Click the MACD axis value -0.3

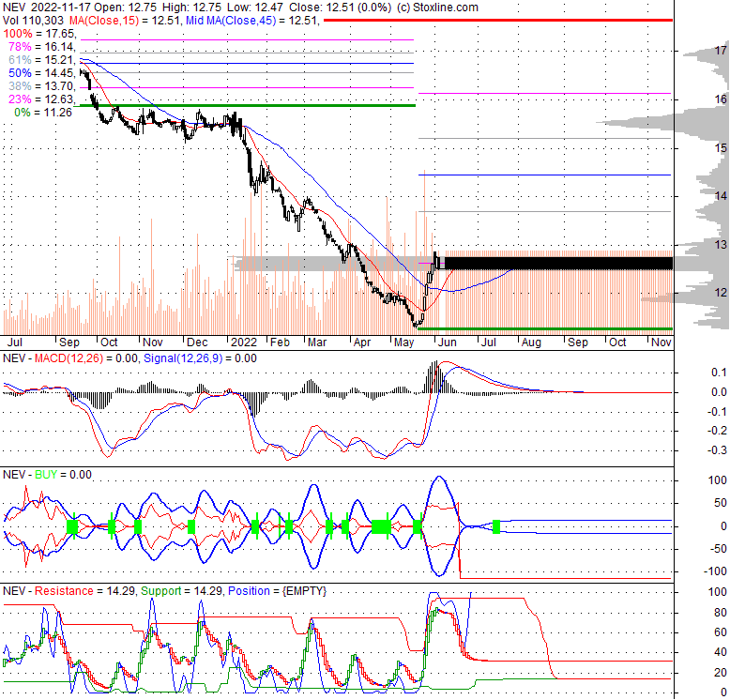[x=719, y=450]
